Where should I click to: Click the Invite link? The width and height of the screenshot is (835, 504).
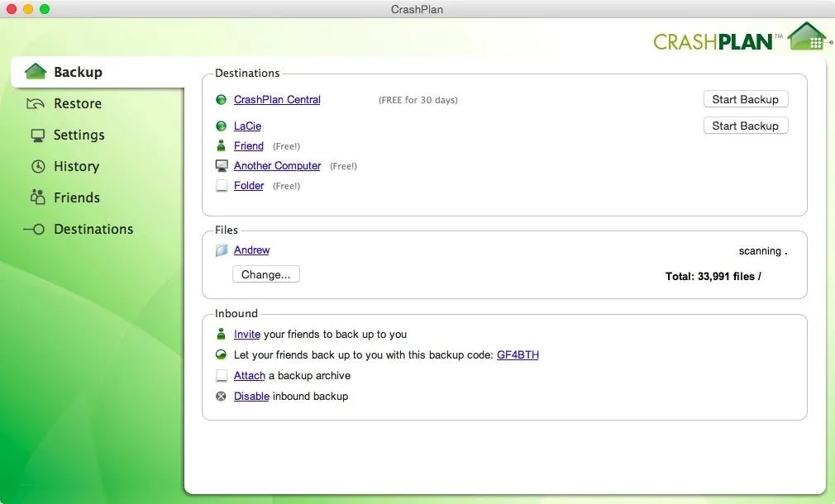[247, 335]
